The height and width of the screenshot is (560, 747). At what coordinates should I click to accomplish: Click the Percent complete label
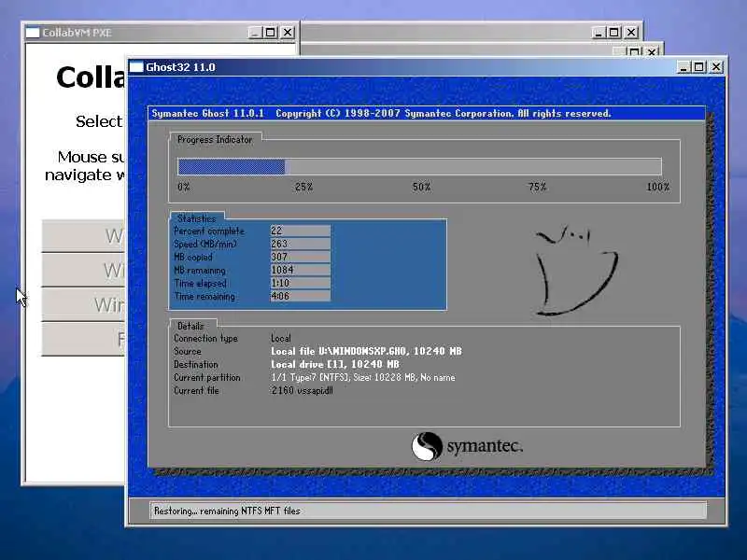click(209, 231)
